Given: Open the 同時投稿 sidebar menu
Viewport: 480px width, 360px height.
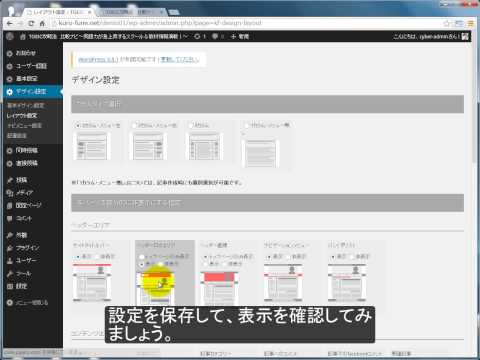Looking at the screenshot, I should (x=27, y=150).
